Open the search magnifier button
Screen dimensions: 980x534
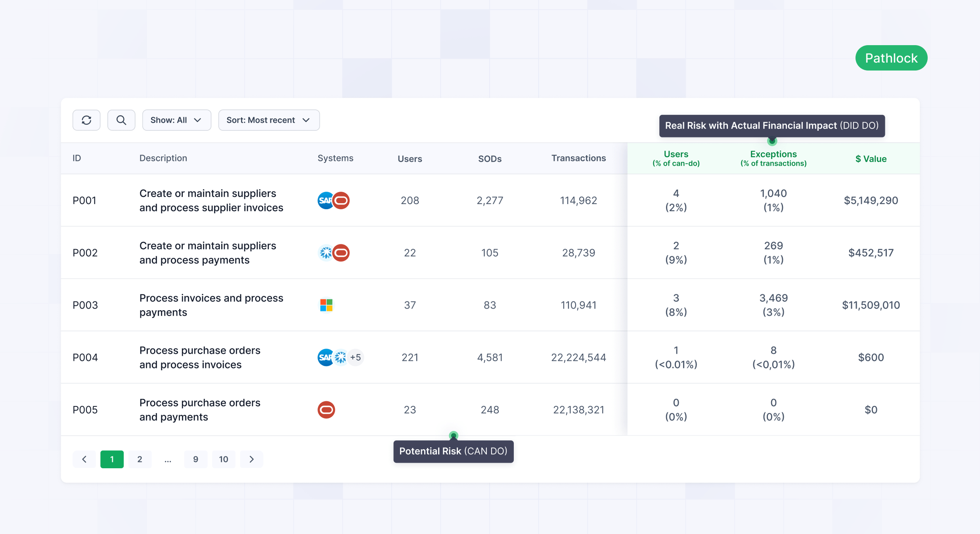(x=121, y=120)
